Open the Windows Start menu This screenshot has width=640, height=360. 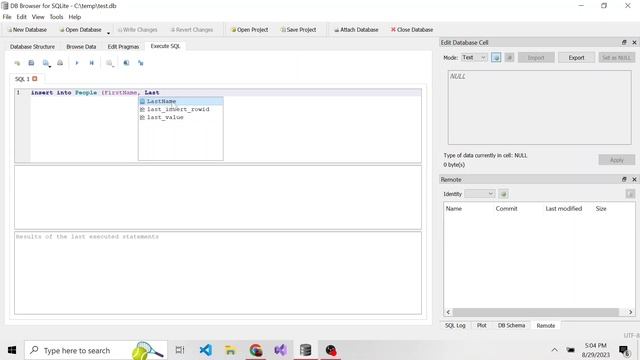tap(12, 350)
